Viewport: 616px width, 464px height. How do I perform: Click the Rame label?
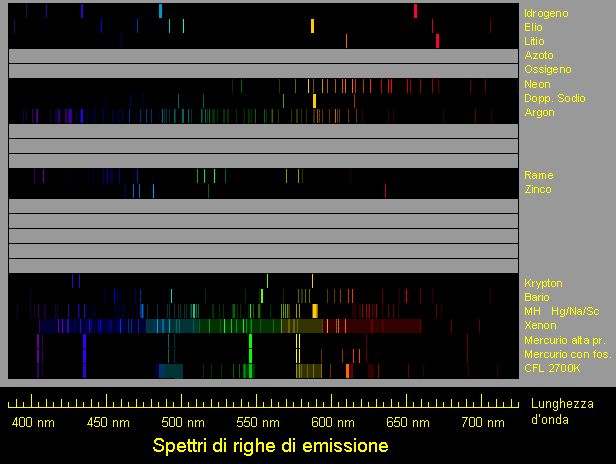point(539,175)
